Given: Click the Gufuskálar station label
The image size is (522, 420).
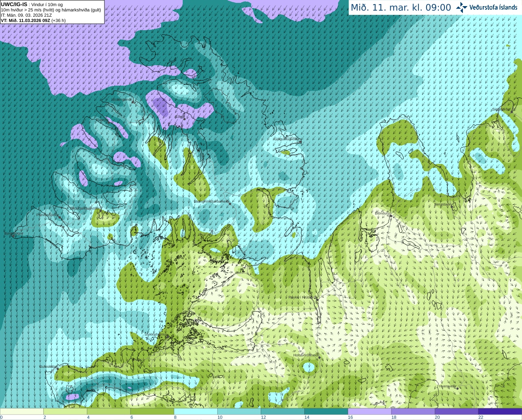Looking at the screenshot, I should click(48, 366).
